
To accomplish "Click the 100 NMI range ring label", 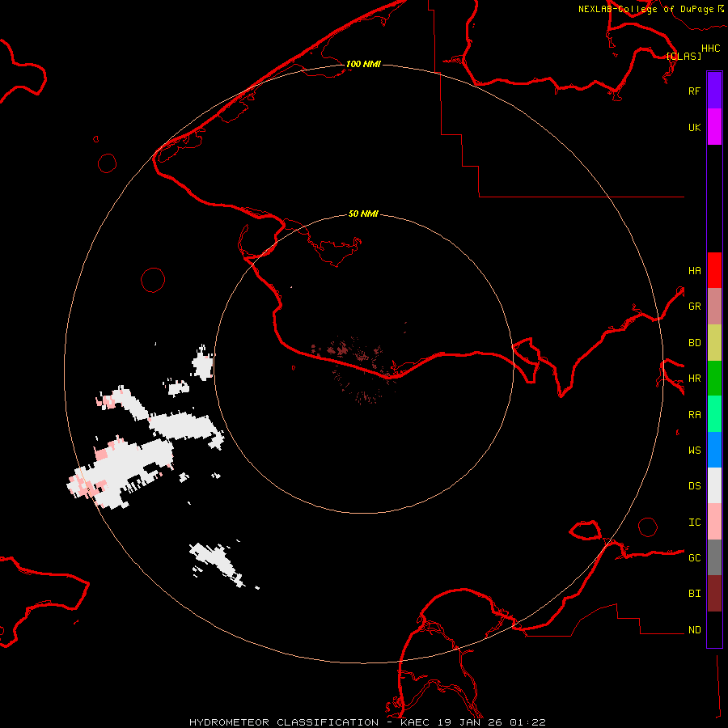I will (363, 64).
